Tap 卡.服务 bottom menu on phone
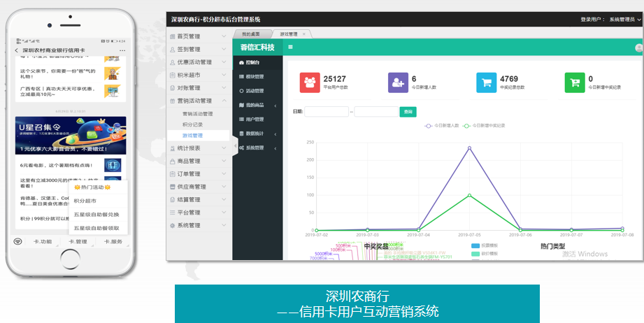Screen dimensions: 644x323 [113, 241]
